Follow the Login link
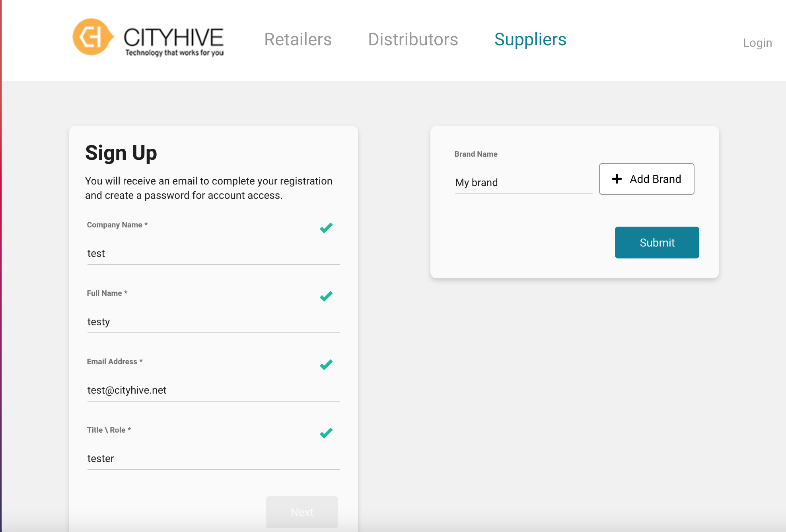 757,43
